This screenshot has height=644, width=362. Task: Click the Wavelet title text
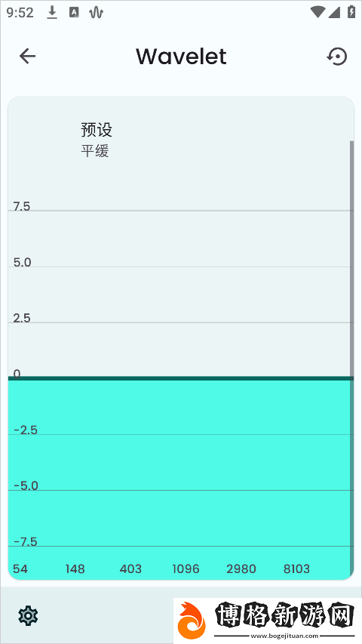coord(181,57)
